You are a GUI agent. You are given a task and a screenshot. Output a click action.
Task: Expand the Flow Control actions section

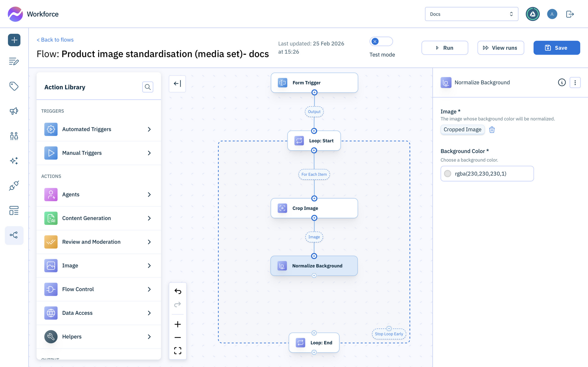pyautogui.click(x=99, y=289)
